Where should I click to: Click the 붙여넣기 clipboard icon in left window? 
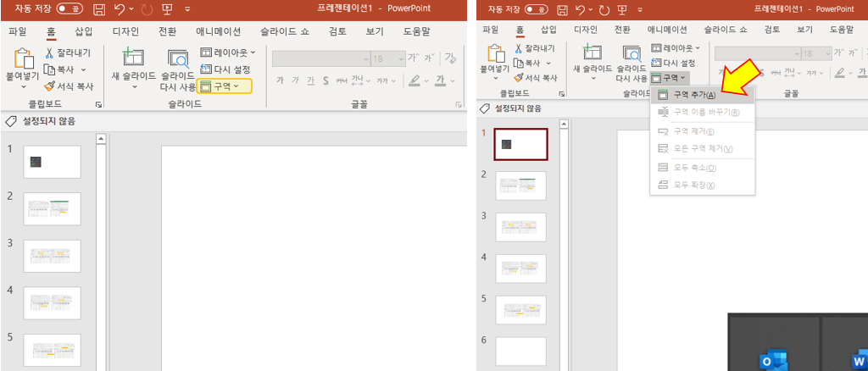click(24, 59)
